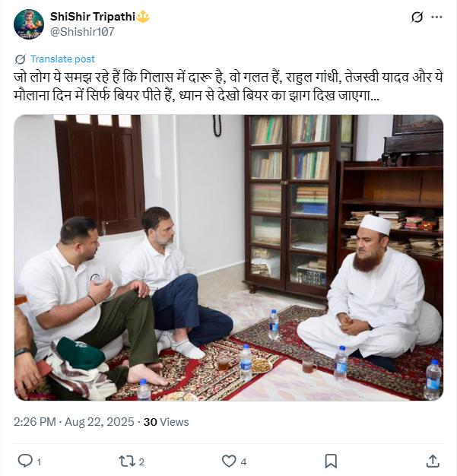457x476 pixels.
Task: Toggle the bookmark icon for this post
Action: tap(331, 460)
